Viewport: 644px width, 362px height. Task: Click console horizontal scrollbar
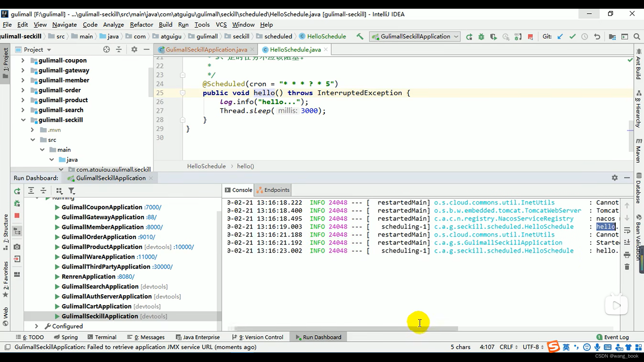point(346,329)
